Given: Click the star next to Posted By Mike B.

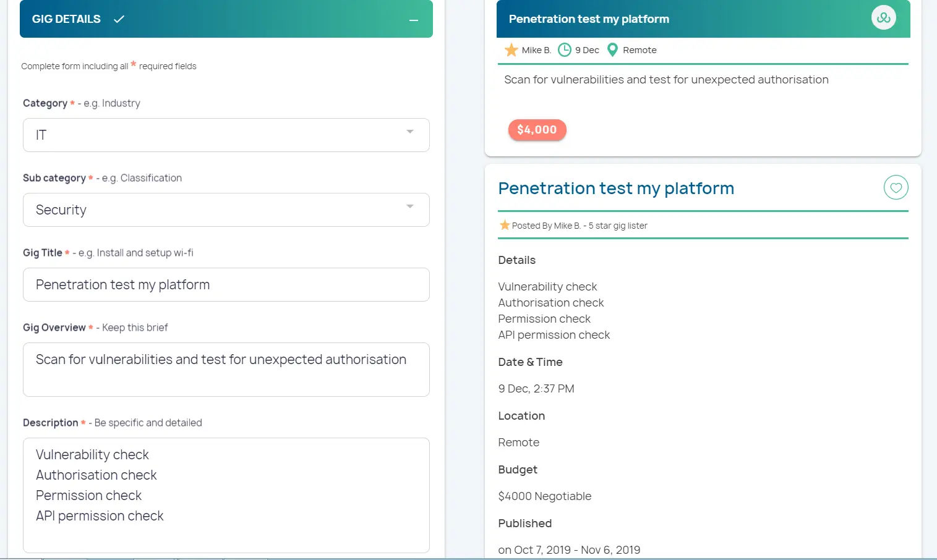Looking at the screenshot, I should [x=505, y=225].
